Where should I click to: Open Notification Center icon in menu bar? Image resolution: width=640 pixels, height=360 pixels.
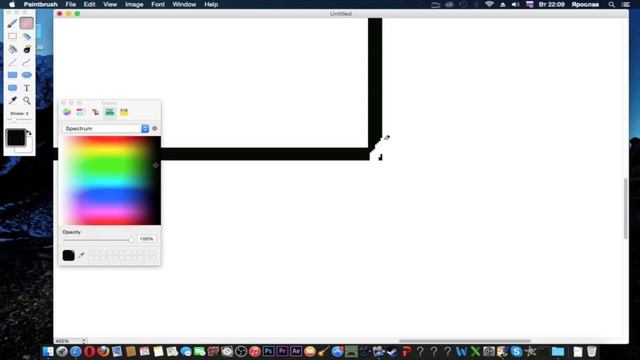(626, 4)
